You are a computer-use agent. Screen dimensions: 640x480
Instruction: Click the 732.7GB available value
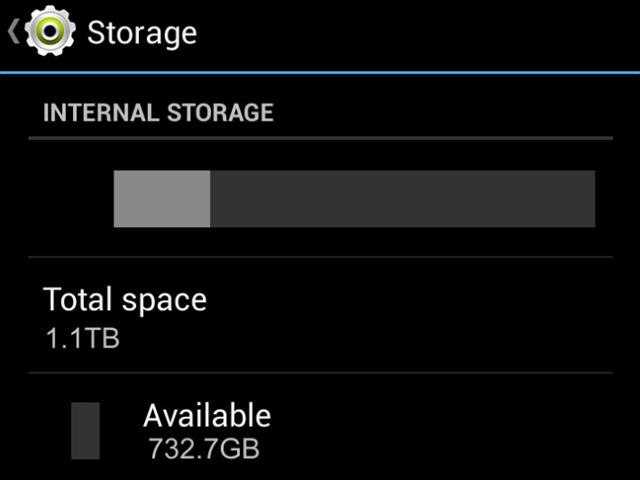click(x=204, y=449)
